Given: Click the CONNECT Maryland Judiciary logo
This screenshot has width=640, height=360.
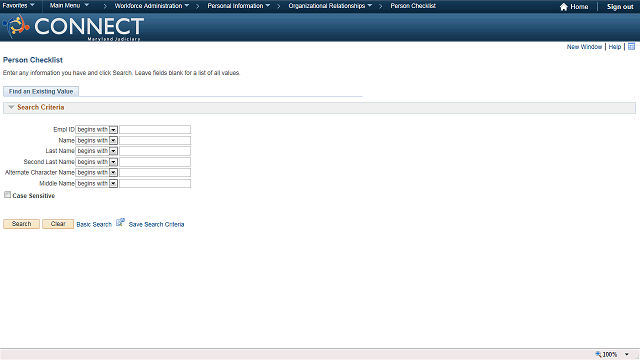Looking at the screenshot, I should point(73,27).
